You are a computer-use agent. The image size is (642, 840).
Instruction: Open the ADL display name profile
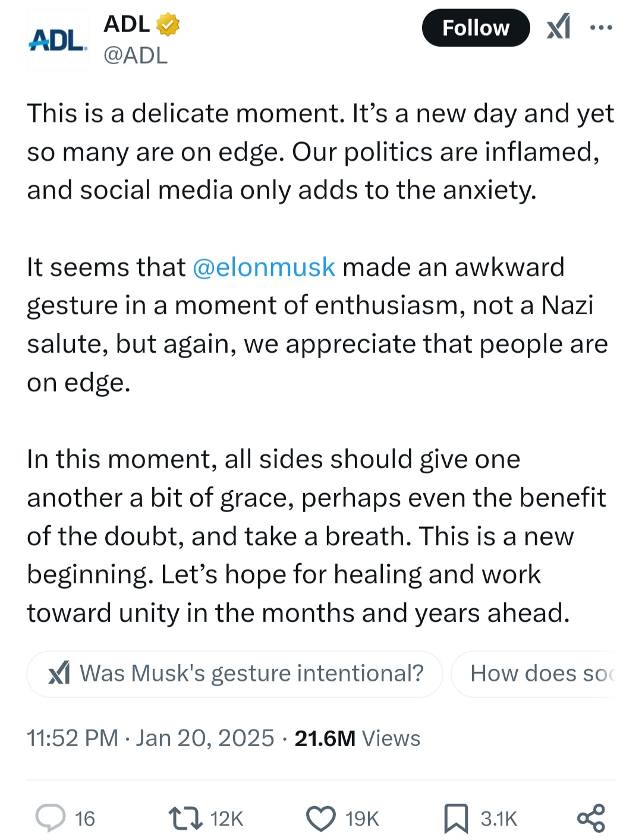tap(127, 24)
